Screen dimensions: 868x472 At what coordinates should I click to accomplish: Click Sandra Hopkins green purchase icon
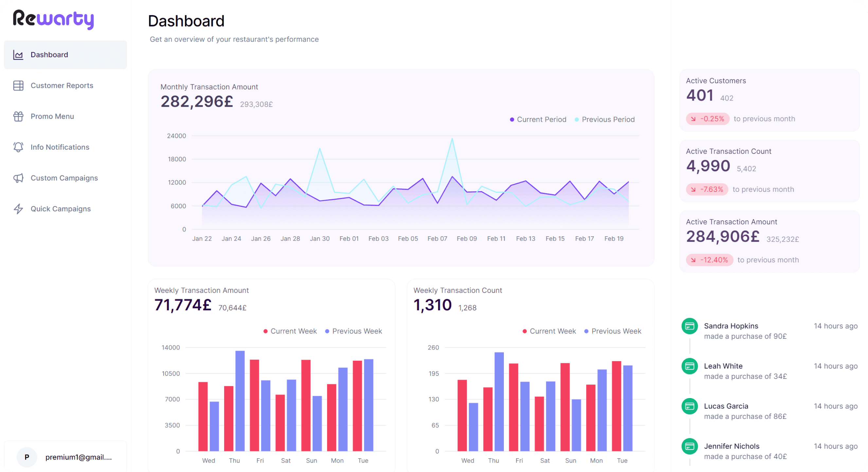click(x=689, y=326)
